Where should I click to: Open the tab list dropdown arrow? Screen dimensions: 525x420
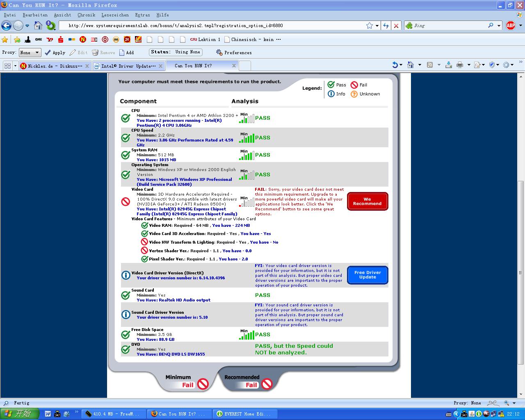pos(15,66)
